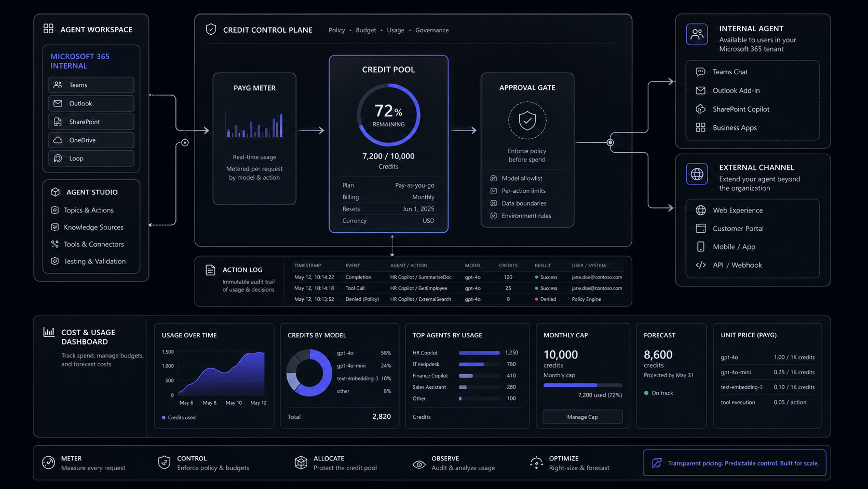Click the Credit Control Plane shield icon
868x489 pixels.
211,30
